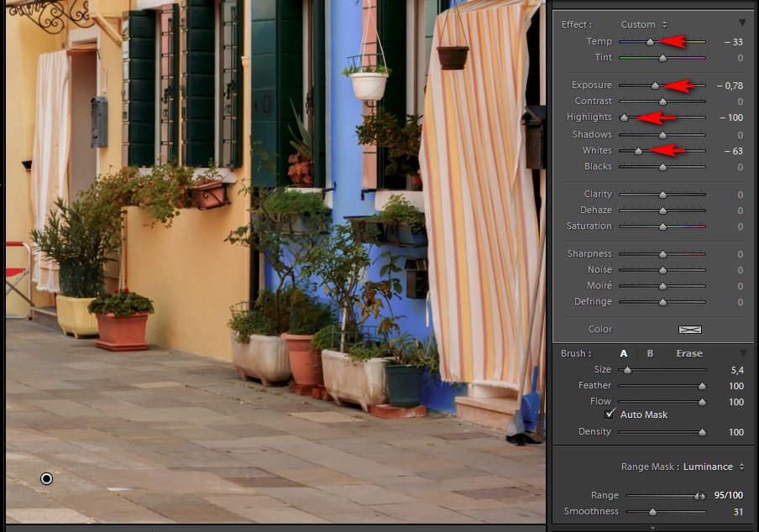Open the Color swatch picker
The width and height of the screenshot is (759, 532).
coord(689,330)
